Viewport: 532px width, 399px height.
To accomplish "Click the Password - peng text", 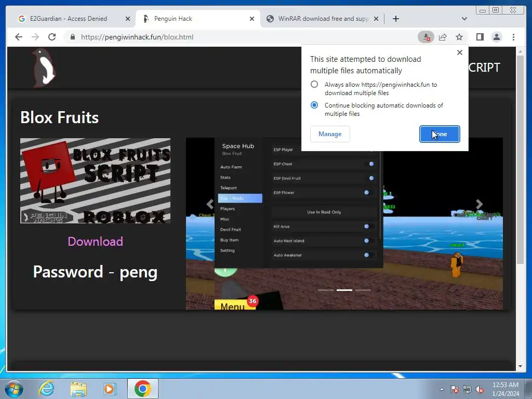I will [96, 272].
